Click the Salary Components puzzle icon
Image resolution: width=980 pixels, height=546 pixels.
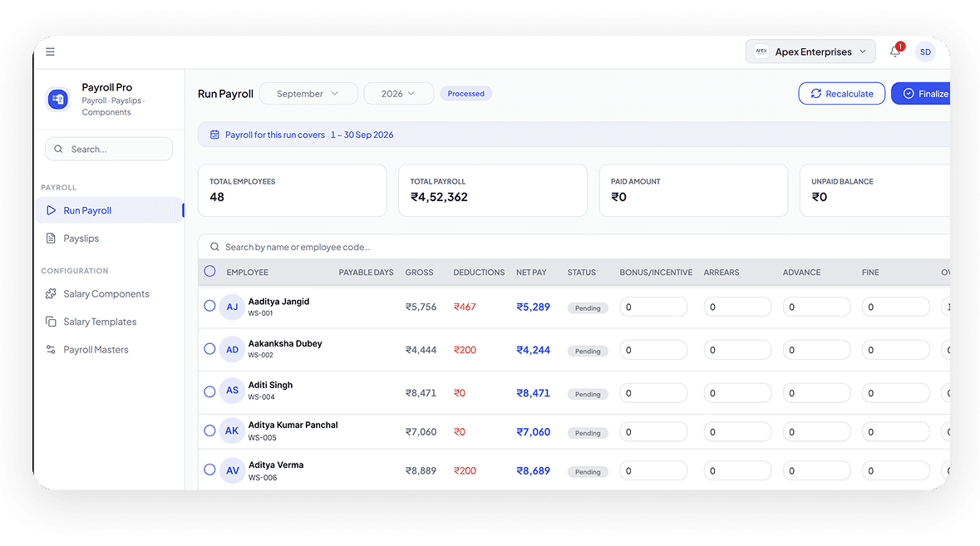pos(52,293)
